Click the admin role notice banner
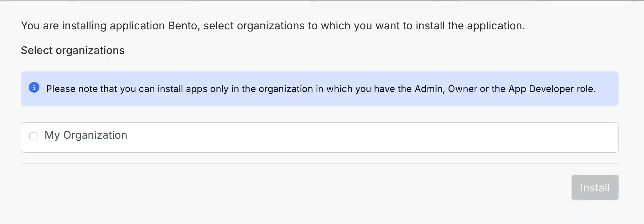Screen dimensions: 644x224 [319, 89]
